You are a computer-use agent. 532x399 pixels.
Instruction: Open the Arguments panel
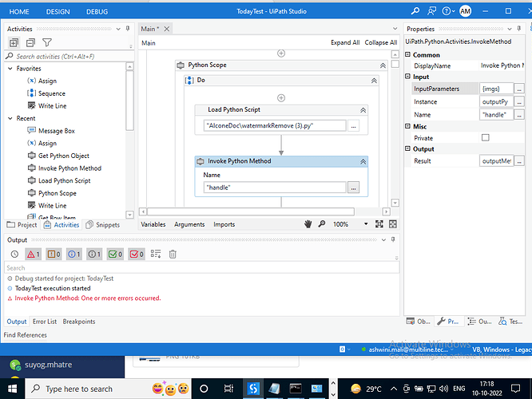tap(189, 224)
